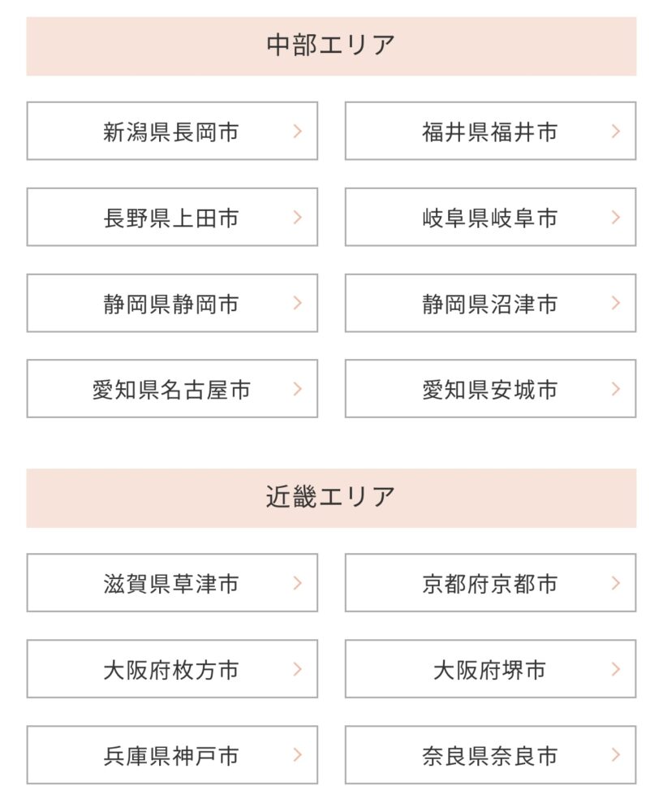Image resolution: width=663 pixels, height=812 pixels.
Task: Select the 岐阜県岐阜市 entry
Action: coord(491,218)
